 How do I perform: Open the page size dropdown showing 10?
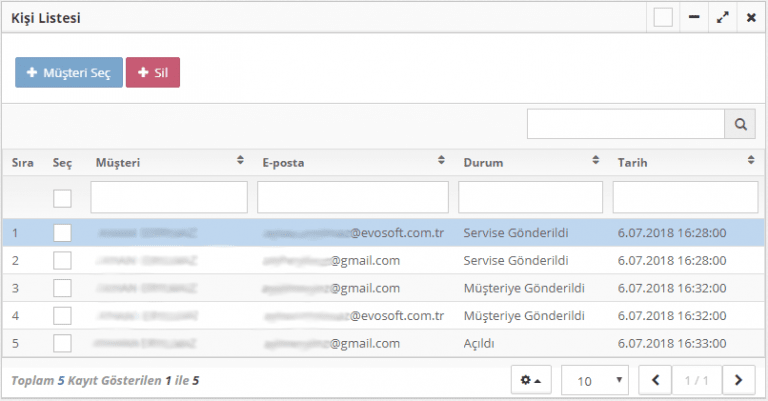[595, 380]
